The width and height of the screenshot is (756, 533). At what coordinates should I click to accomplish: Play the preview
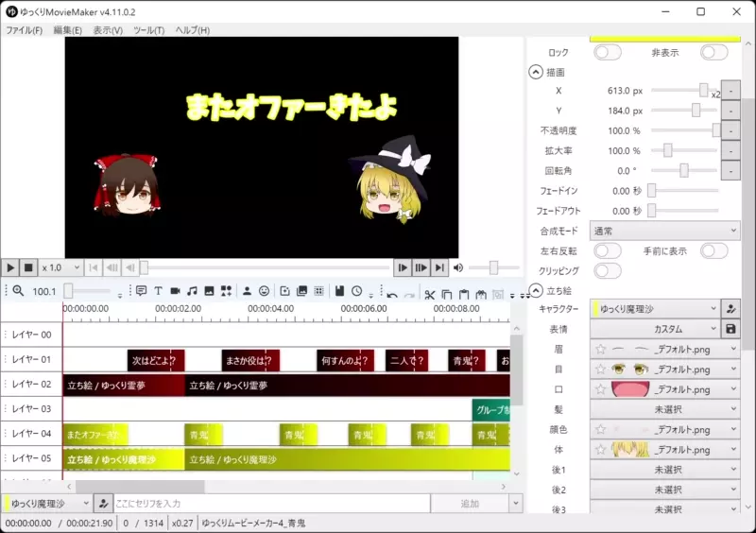[10, 267]
